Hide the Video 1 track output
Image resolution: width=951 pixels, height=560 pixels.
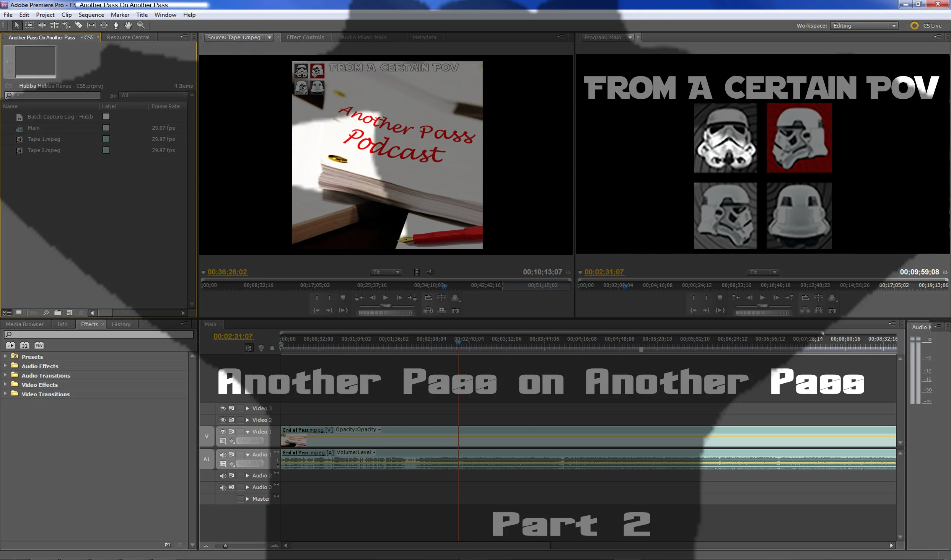tap(223, 431)
